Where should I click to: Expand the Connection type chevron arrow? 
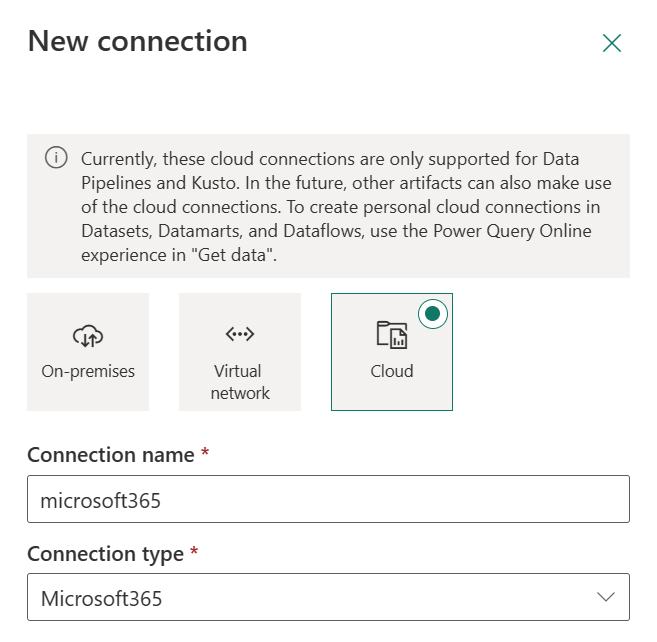[606, 597]
